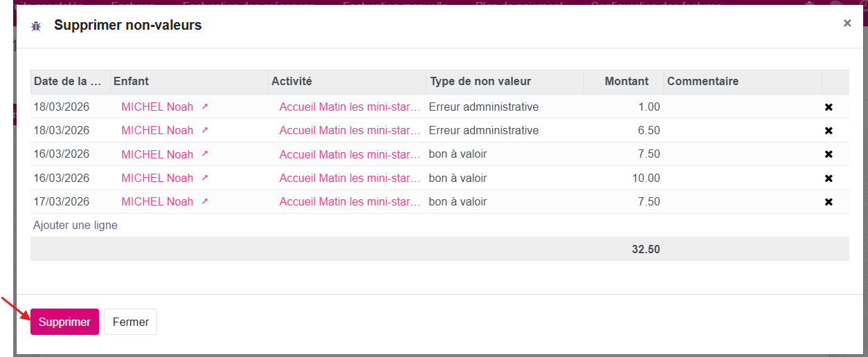Image resolution: width=868 pixels, height=357 pixels.
Task: Open Accueil Matin activity in the 1.00 row
Action: (x=350, y=107)
